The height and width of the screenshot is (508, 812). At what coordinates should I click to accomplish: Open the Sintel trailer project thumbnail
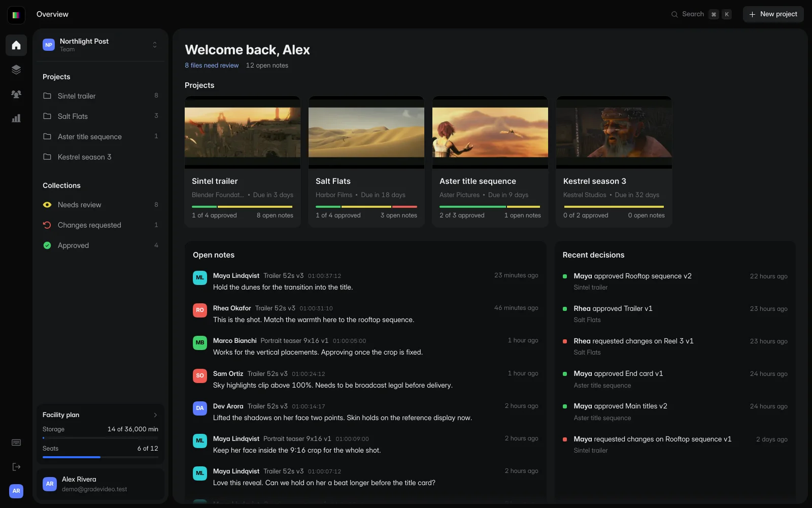(x=243, y=132)
